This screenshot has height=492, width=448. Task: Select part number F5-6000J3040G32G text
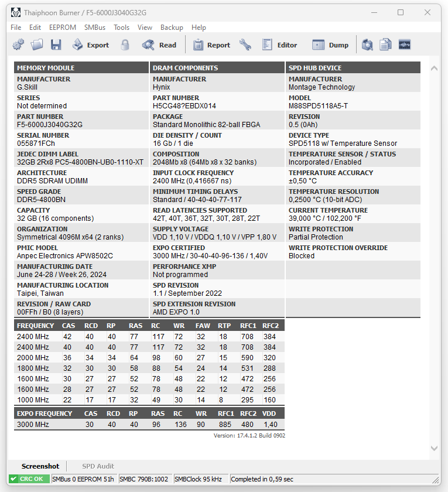point(50,125)
